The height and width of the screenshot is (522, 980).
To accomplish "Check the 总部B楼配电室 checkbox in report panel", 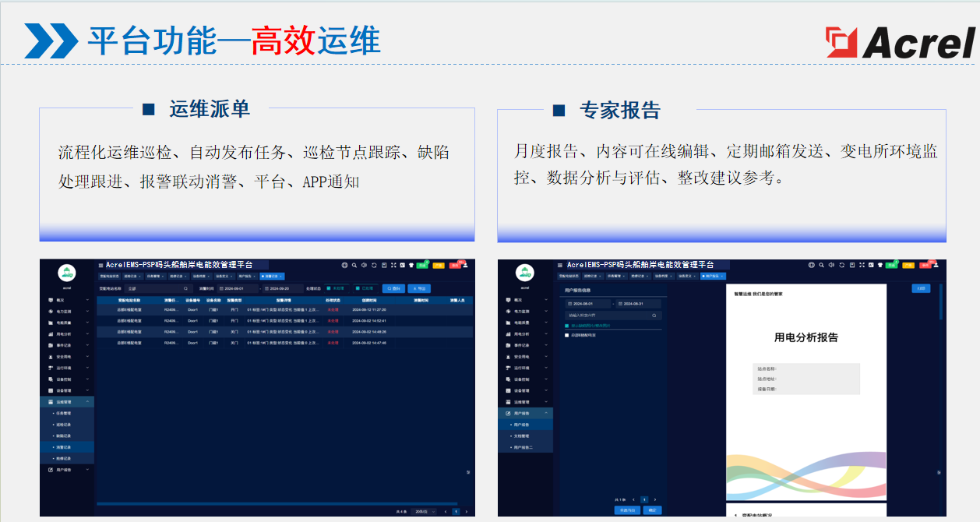I will click(x=567, y=335).
